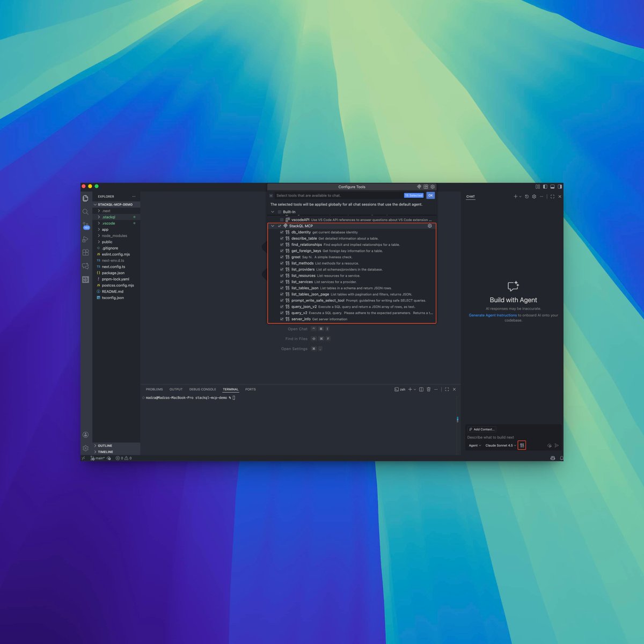Open the Search view in activity bar
644x644 pixels.
[85, 211]
